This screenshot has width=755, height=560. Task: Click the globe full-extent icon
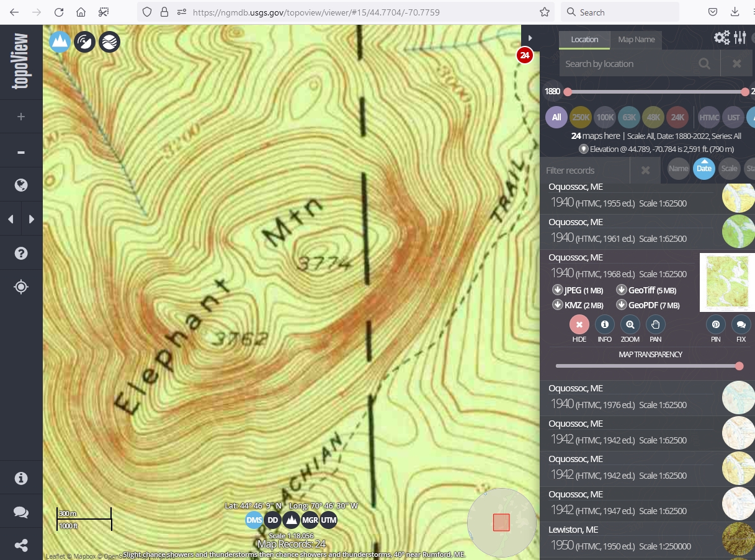point(21,185)
